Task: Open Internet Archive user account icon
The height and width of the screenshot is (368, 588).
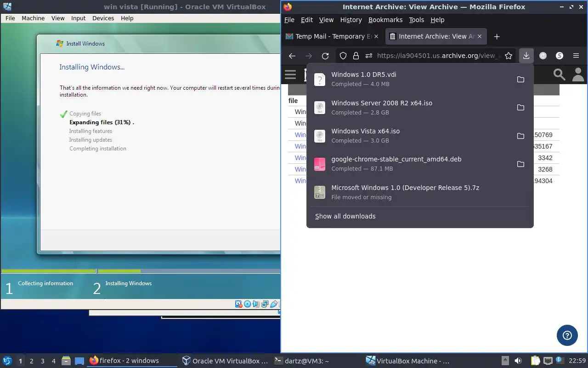Action: 578,75
